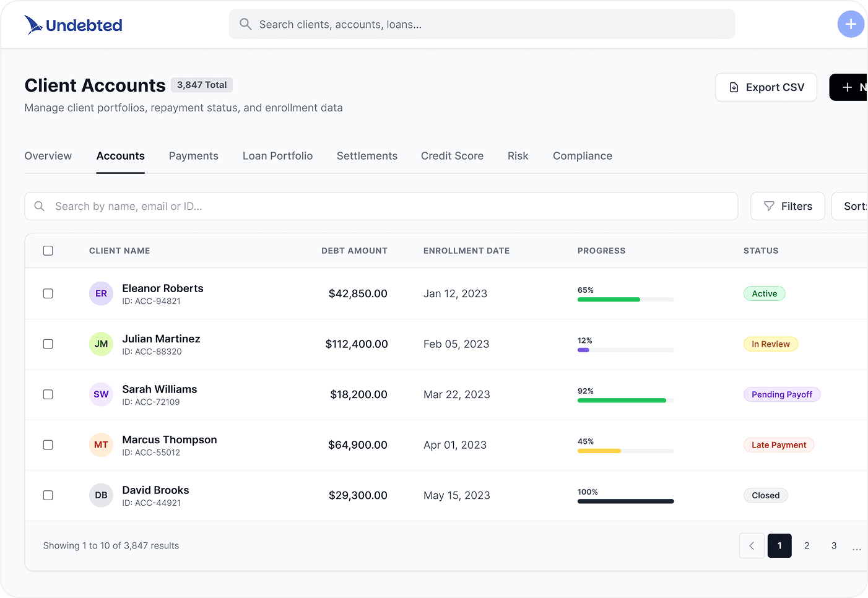Switch to the Settlements tab
Viewport: 868px width, 598px height.
(x=367, y=156)
